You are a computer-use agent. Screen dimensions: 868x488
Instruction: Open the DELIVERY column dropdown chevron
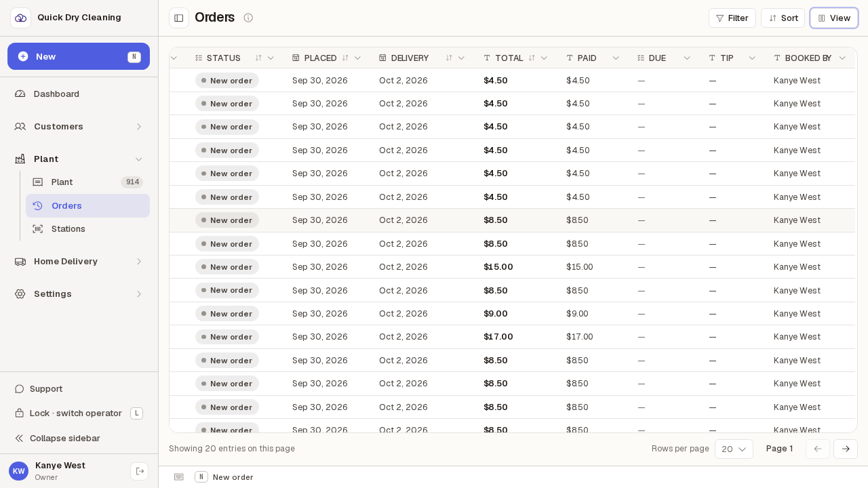coord(461,58)
